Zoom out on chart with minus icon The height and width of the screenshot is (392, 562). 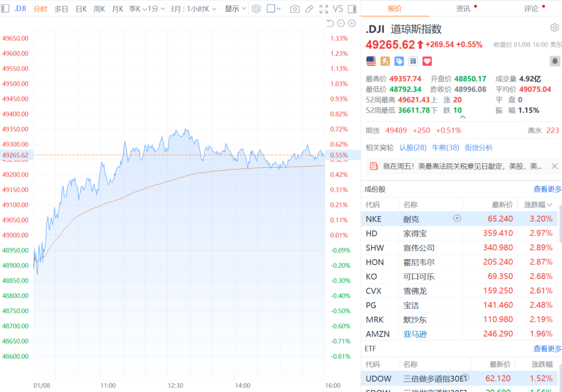click(x=341, y=23)
